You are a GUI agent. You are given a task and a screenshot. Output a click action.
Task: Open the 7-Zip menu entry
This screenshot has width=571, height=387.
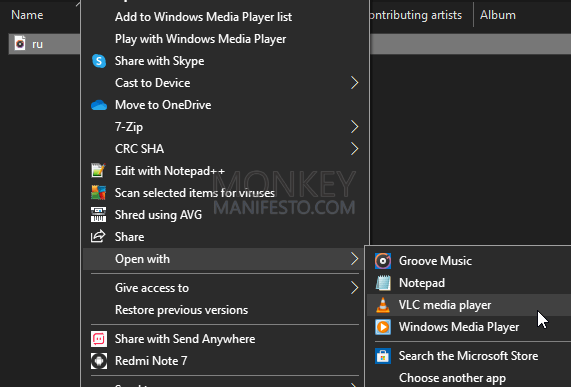(129, 127)
